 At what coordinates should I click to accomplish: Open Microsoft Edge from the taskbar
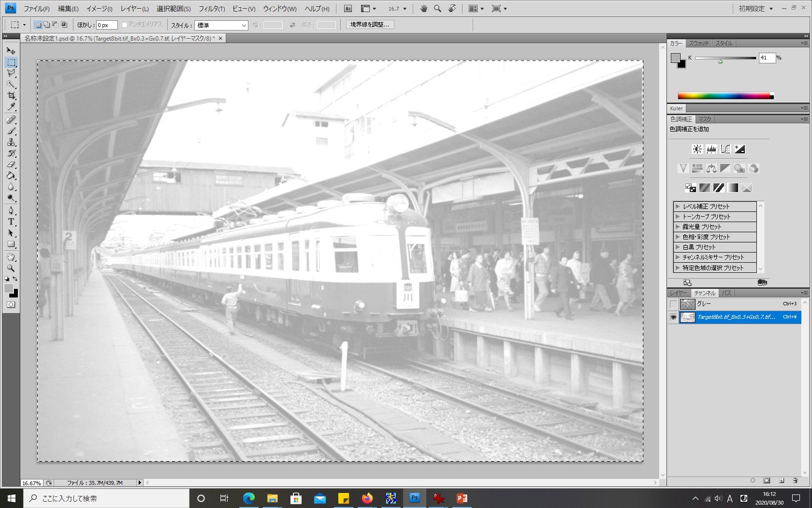(248, 498)
